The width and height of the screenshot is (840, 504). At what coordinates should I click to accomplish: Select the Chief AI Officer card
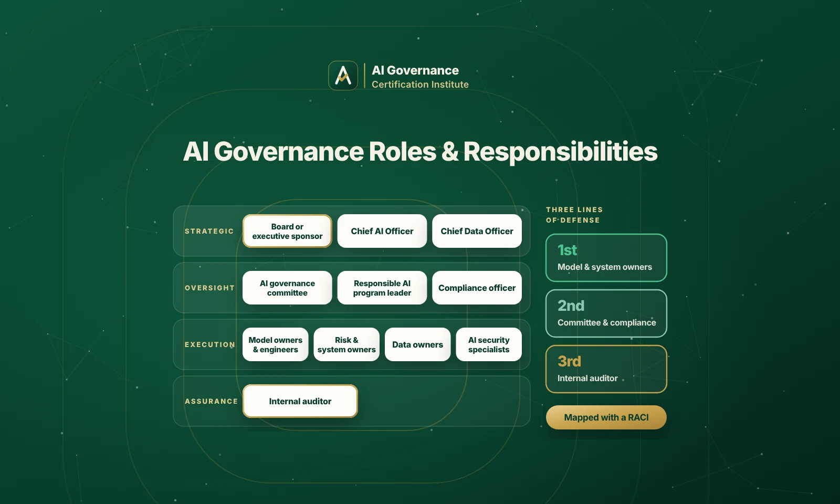(382, 231)
